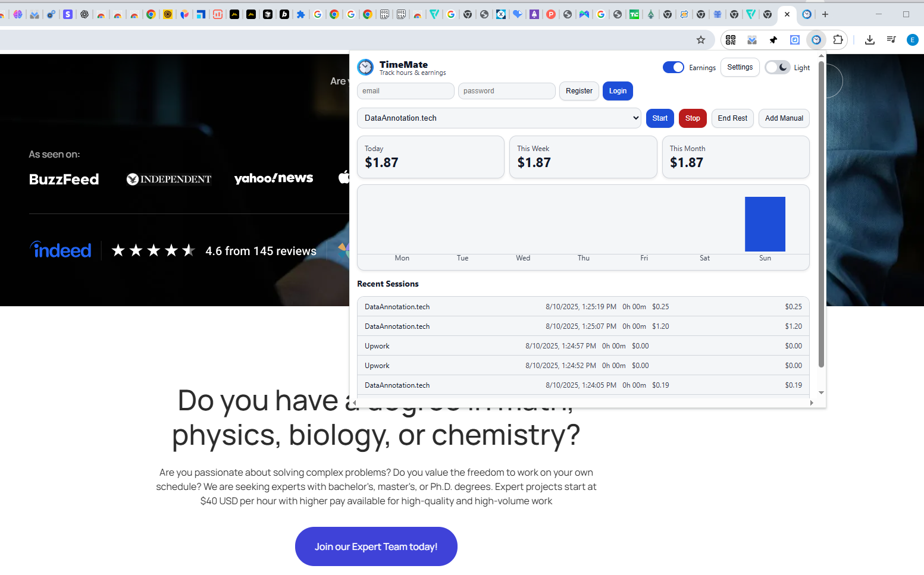Screen dimensions: 924x575
Task: Click the Independent logo
Action: point(169,179)
